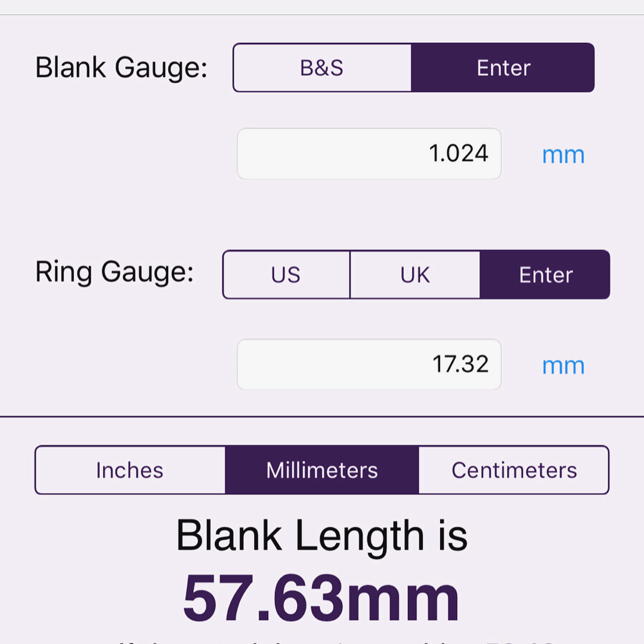Switch result units to Millimeters
The image size is (644, 644).
coord(322,470)
